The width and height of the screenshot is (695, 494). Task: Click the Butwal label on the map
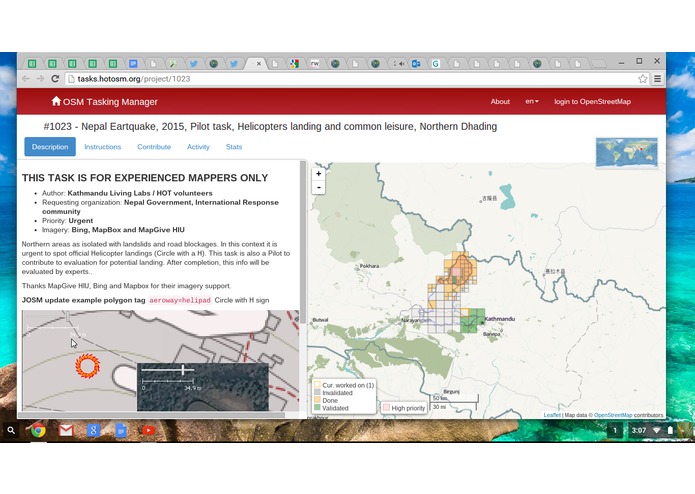[x=320, y=319]
